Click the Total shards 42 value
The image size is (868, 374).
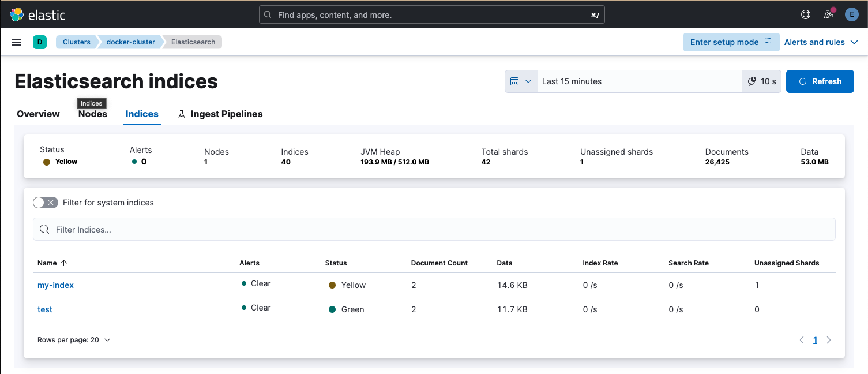(x=486, y=162)
